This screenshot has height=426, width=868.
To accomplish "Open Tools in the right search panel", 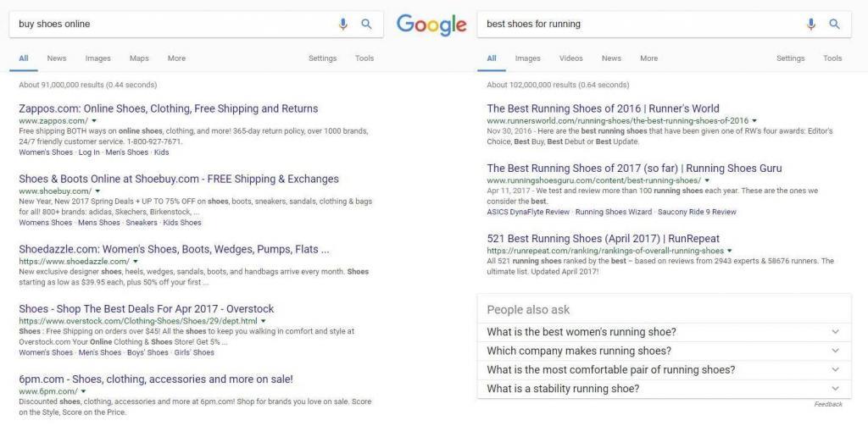I will click(832, 58).
